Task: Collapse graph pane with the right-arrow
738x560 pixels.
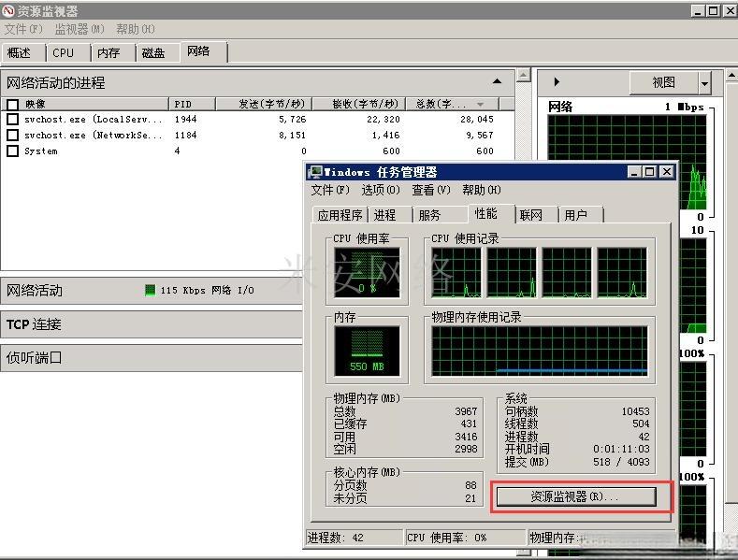Action: [557, 82]
